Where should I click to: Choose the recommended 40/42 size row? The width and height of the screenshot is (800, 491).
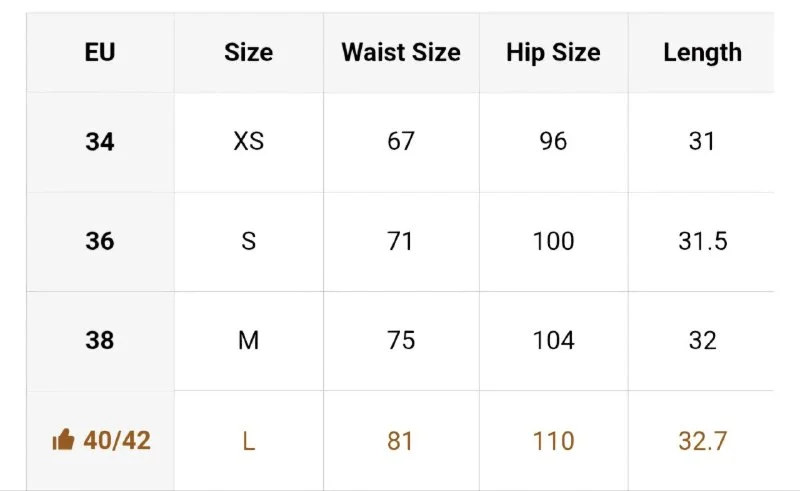coord(400,440)
